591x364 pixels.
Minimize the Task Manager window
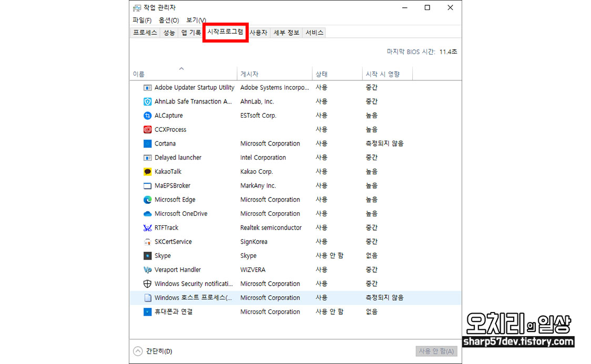click(405, 7)
